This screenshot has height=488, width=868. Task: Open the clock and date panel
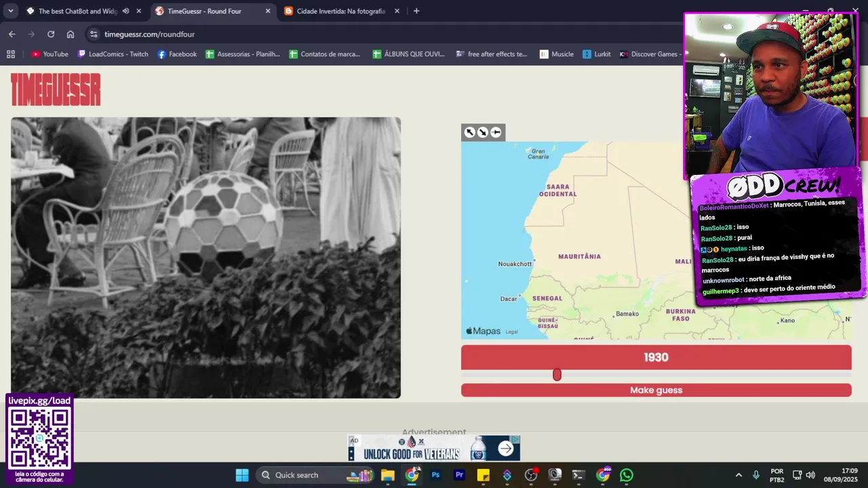[x=841, y=475]
